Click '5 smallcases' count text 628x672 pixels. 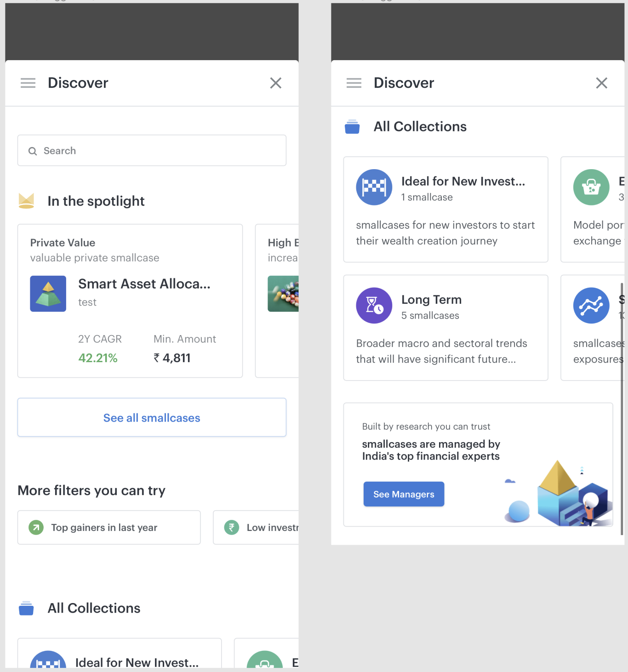(430, 315)
